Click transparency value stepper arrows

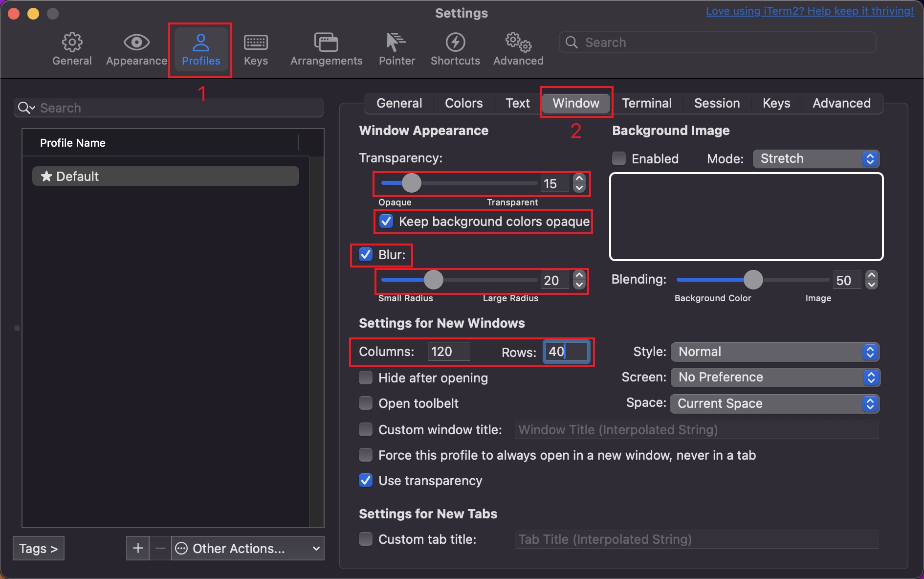pos(579,183)
